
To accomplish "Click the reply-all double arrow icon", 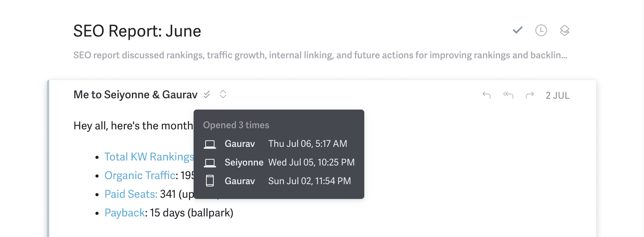I will point(508,95).
